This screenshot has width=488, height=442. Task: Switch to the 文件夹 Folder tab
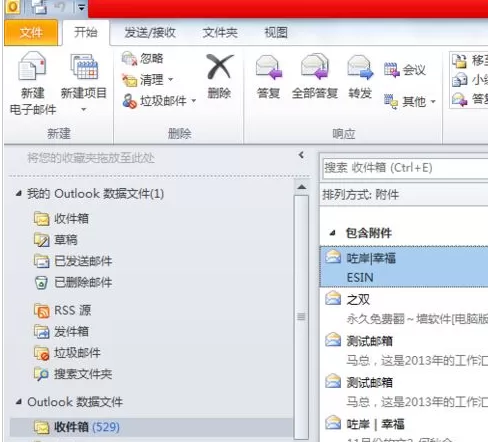tap(220, 33)
